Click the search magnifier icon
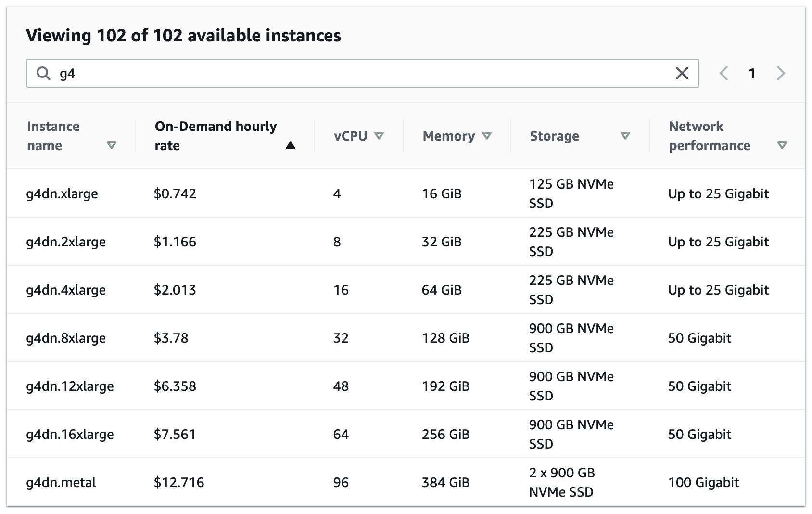The width and height of the screenshot is (812, 514). (43, 73)
